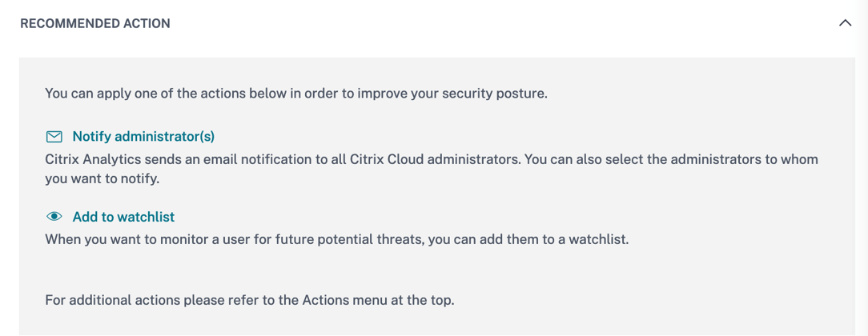Collapse the Recommended Action section chevron
The height and width of the screenshot is (336, 868).
pyautogui.click(x=845, y=23)
